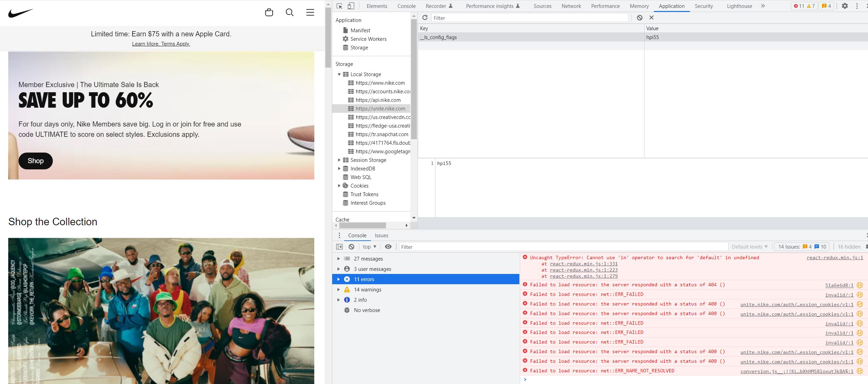Open the hamburger menu on the Nike page
Screen dimensions: 868x384
[x=310, y=12]
